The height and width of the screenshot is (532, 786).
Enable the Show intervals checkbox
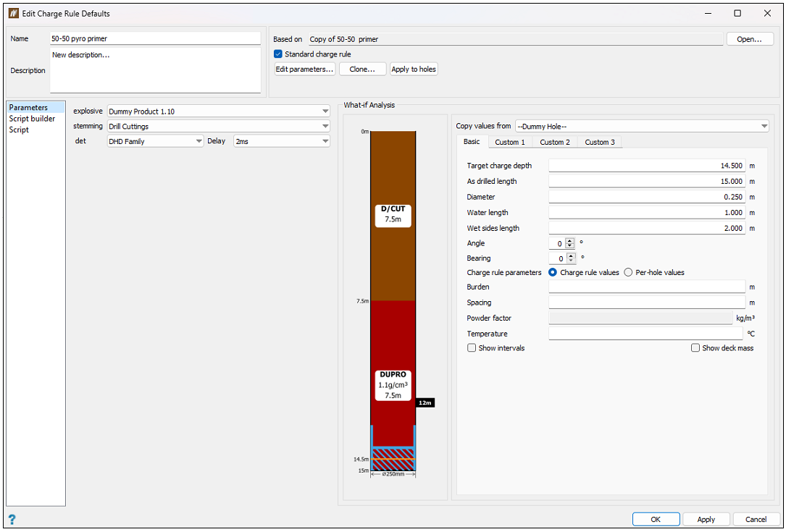point(472,348)
